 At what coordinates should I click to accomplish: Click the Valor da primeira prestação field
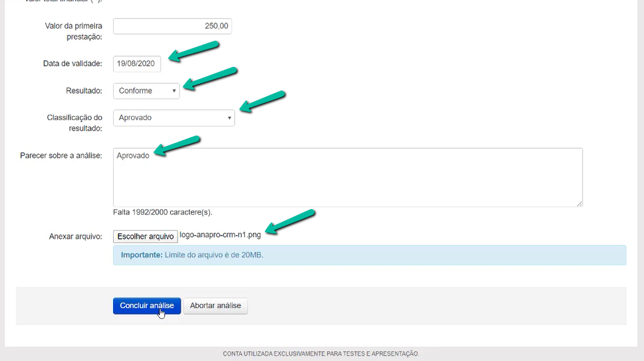pos(172,26)
